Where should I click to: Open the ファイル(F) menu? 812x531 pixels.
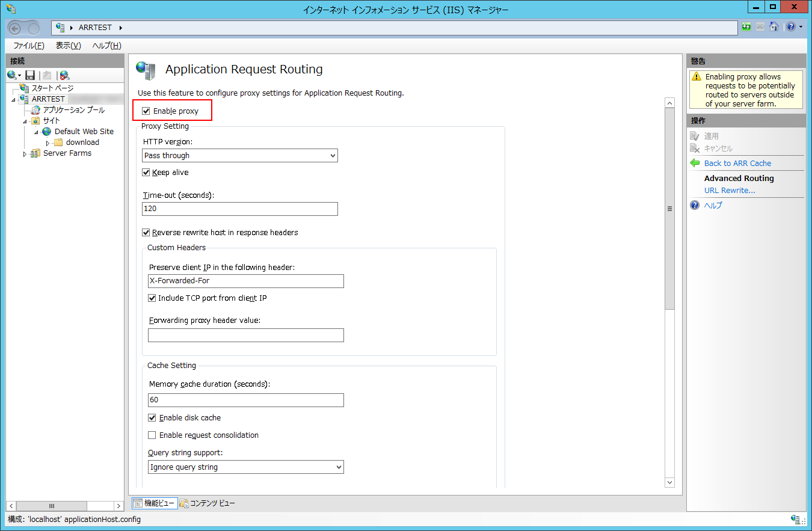pos(28,46)
